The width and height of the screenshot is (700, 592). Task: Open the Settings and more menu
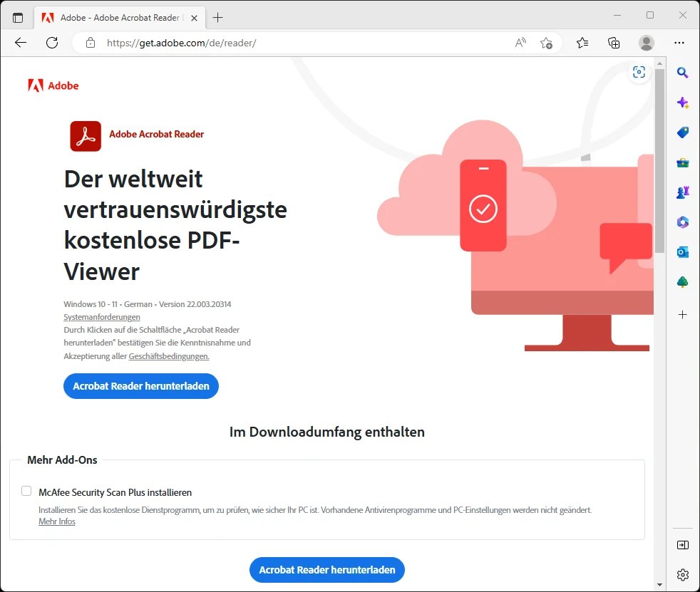679,43
